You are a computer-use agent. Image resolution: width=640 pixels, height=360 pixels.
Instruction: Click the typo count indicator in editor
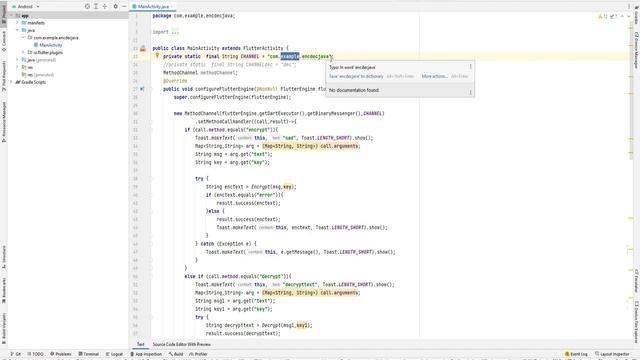(613, 16)
